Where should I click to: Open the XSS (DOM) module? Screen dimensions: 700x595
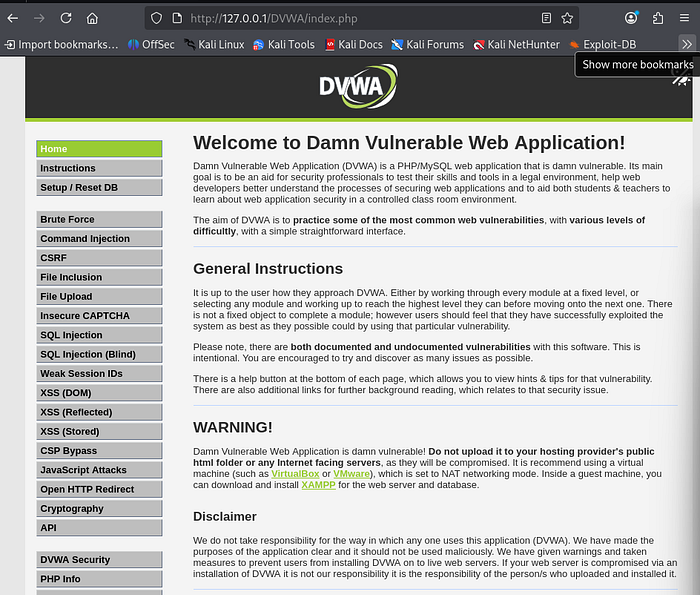[99, 393]
